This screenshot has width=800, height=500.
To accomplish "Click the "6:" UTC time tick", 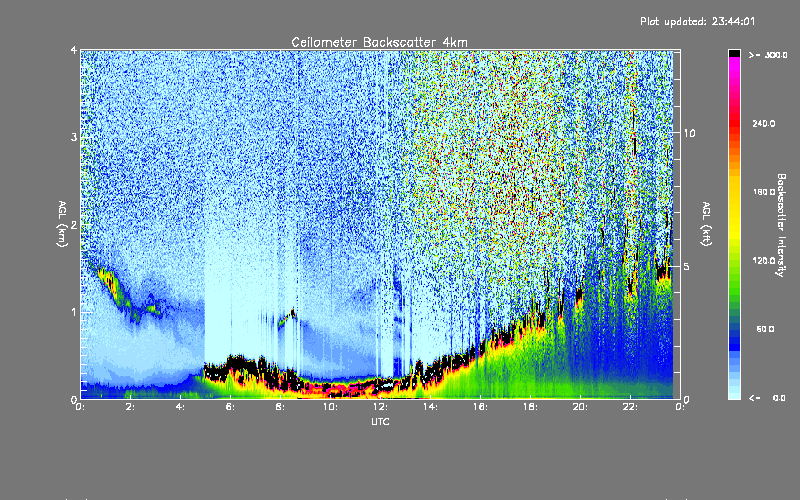I will point(231,407).
